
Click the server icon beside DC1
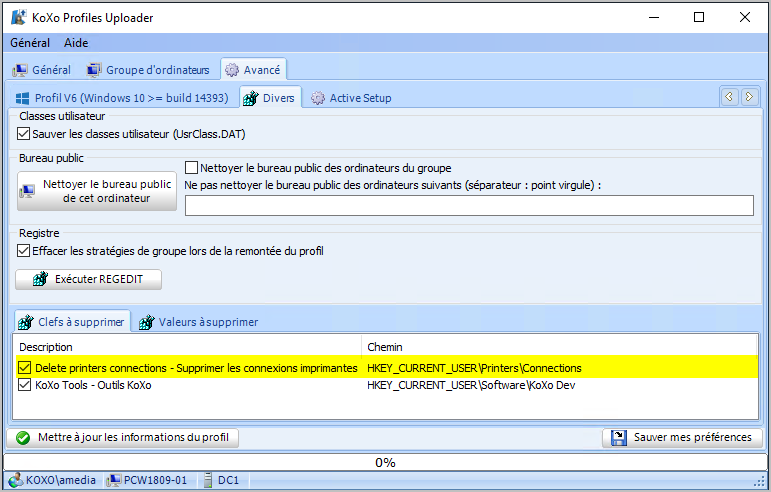(208, 480)
